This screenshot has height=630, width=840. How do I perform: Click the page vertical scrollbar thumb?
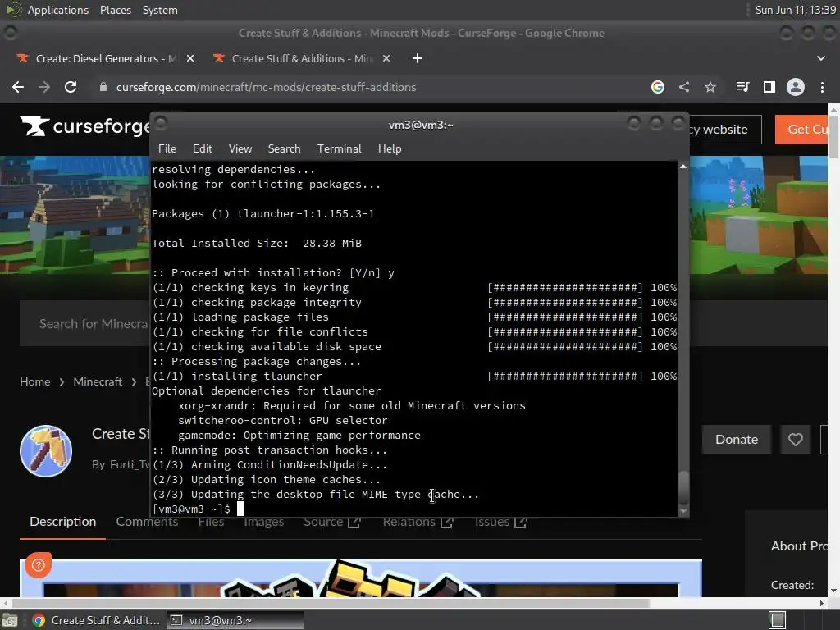click(x=833, y=135)
